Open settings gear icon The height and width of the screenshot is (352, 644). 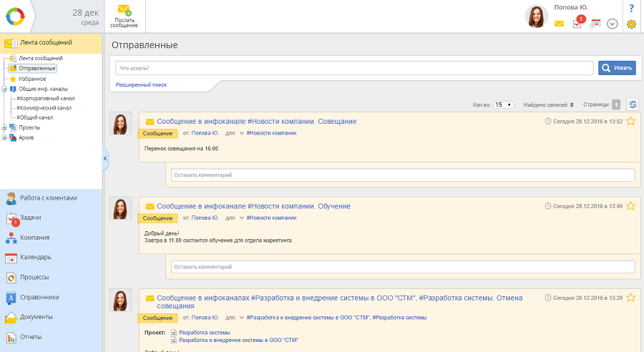click(631, 24)
